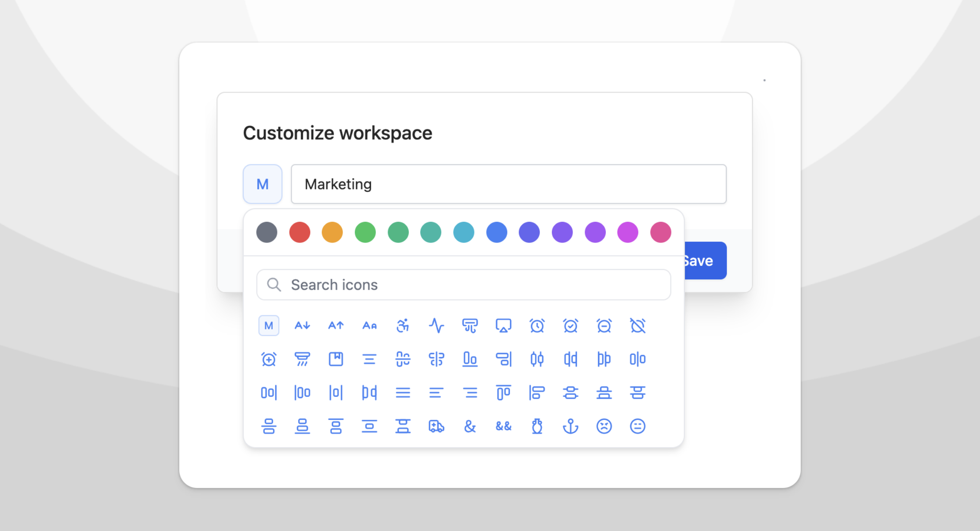980x531 pixels.
Task: Pick the activity pulse line icon
Action: point(436,326)
